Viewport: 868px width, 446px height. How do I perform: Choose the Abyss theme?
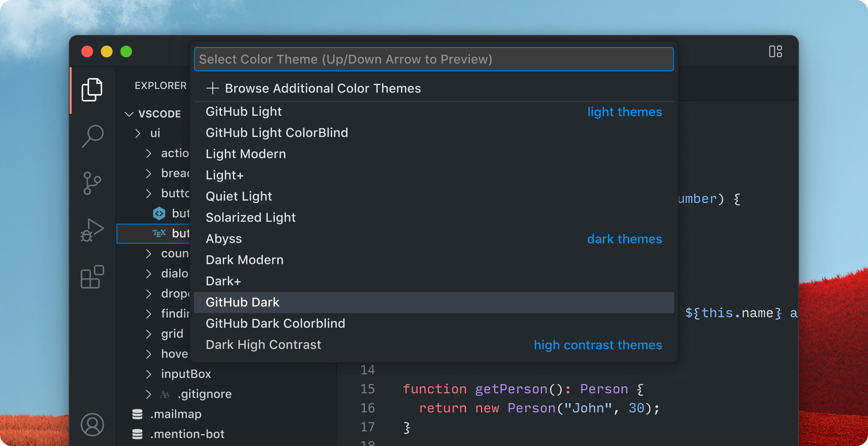click(x=434, y=239)
